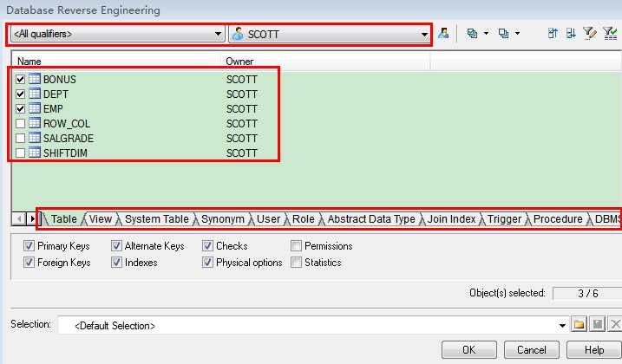Click the OK button
Screen dimensions: 622x364
pyautogui.click(x=468, y=350)
